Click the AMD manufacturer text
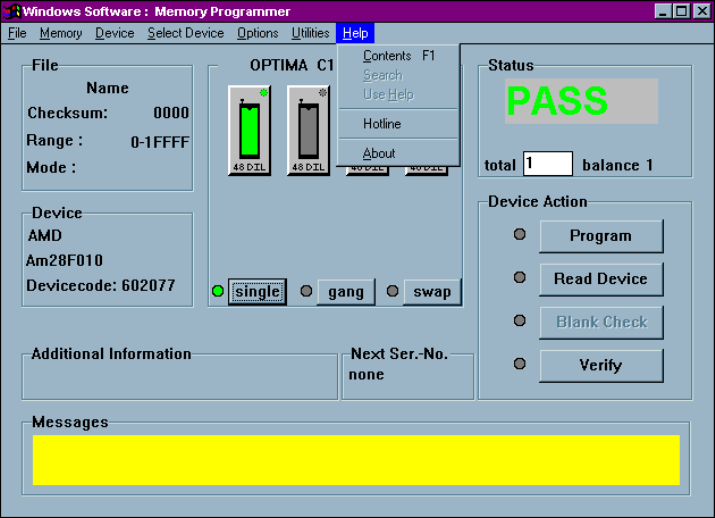 click(x=45, y=235)
